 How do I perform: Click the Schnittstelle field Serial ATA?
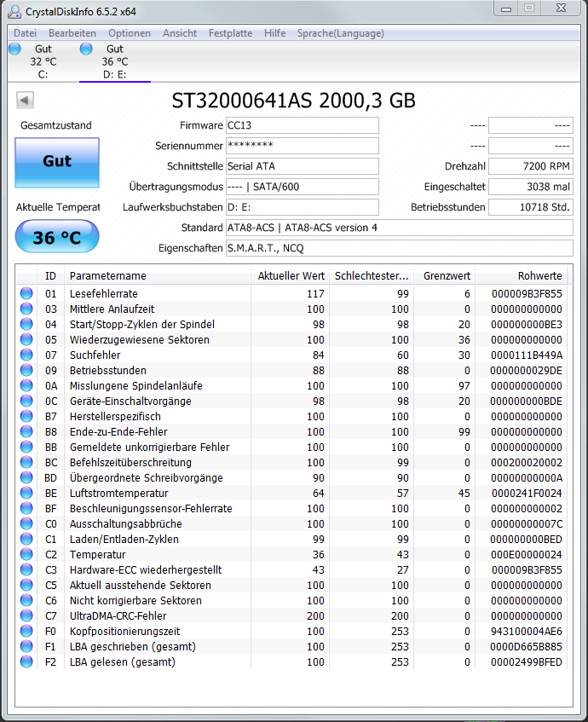[302, 166]
